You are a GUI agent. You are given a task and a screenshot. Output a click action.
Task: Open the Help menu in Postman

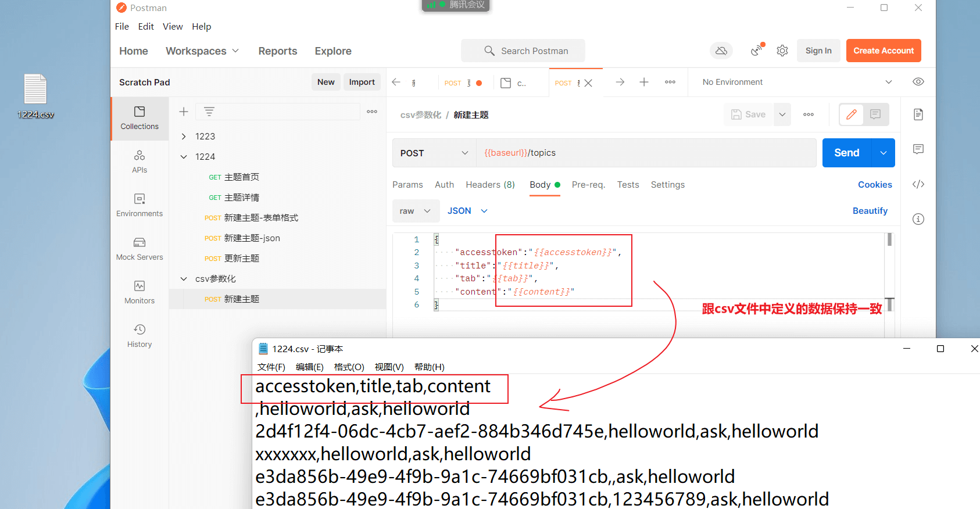[202, 27]
